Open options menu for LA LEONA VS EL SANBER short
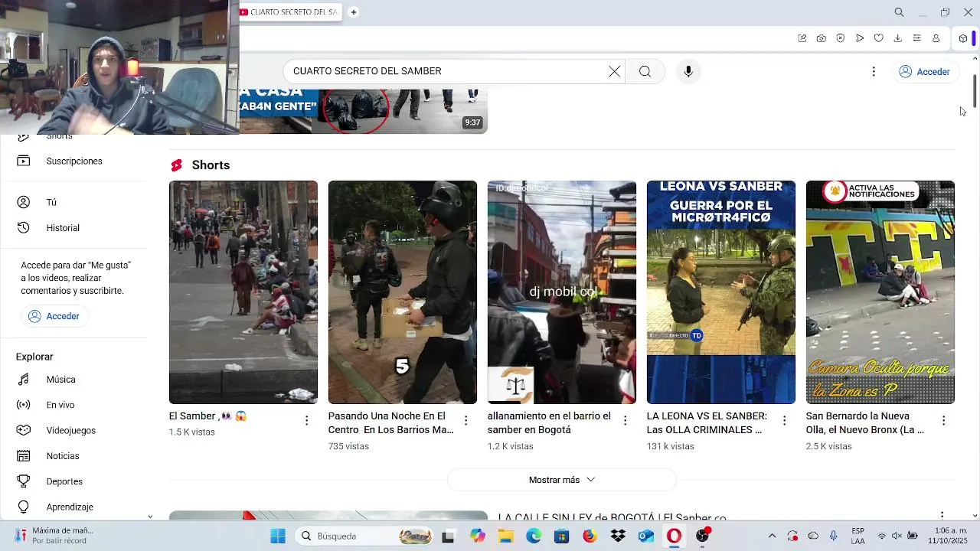The height and width of the screenshot is (551, 980). click(x=784, y=420)
